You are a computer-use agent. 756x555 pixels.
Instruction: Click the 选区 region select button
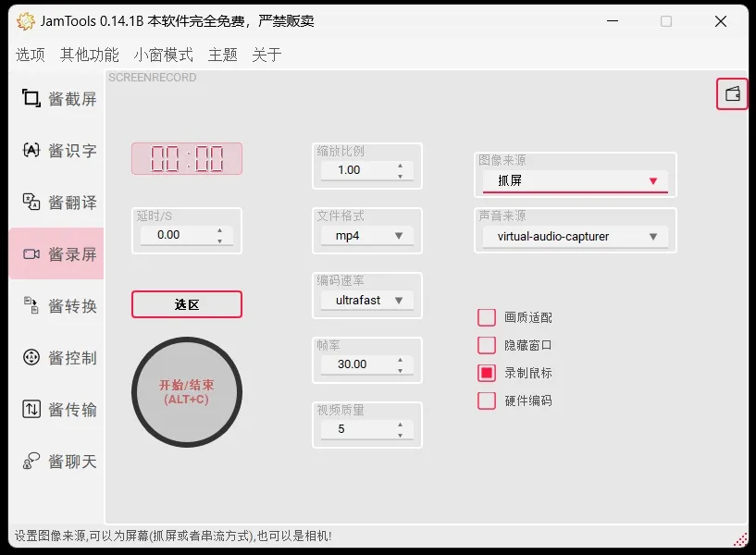coord(187,304)
